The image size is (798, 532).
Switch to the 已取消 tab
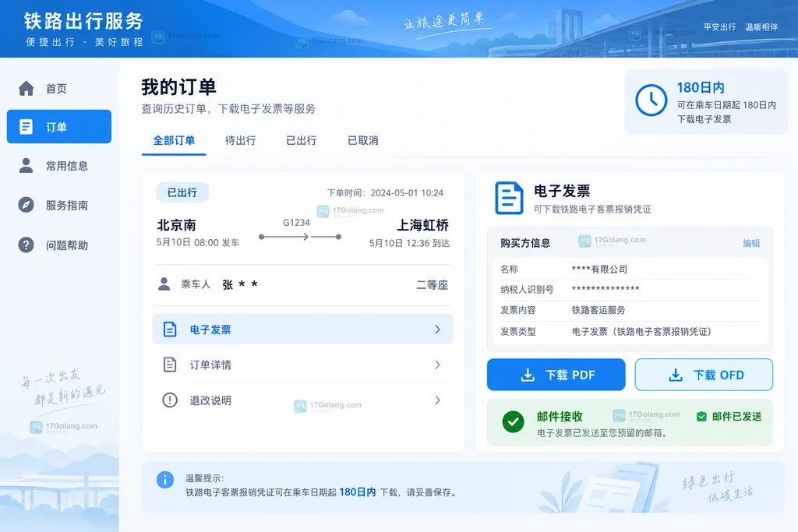[x=363, y=141]
